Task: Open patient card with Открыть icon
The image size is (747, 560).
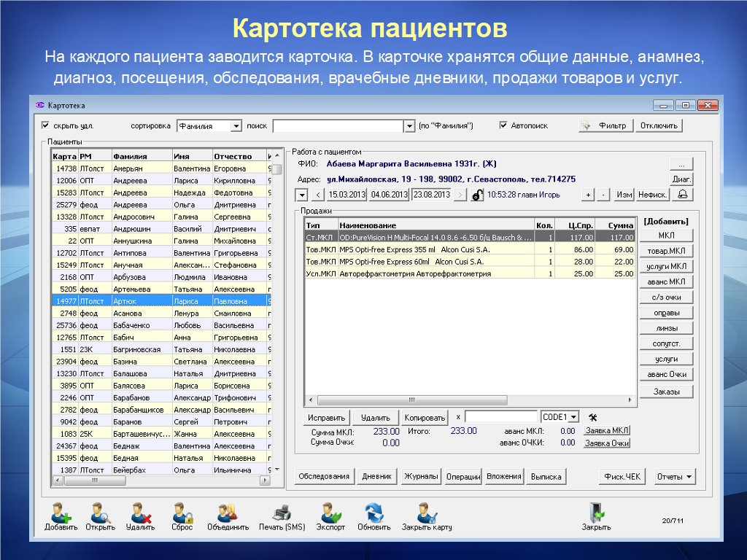Action: pyautogui.click(x=100, y=513)
